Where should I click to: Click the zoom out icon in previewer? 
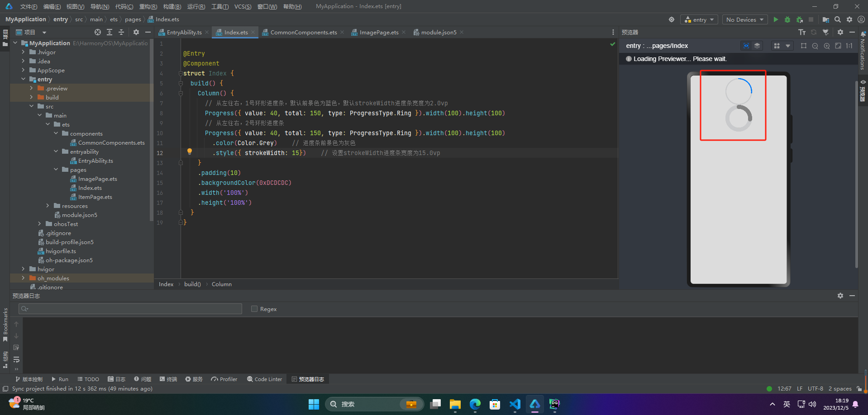coord(815,46)
